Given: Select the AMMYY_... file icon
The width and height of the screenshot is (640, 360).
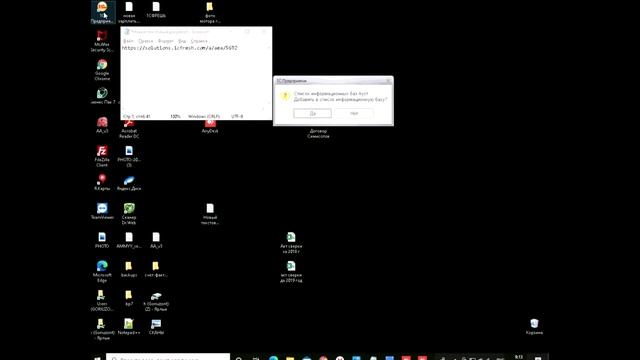Looking at the screenshot, I should (x=129, y=240).
